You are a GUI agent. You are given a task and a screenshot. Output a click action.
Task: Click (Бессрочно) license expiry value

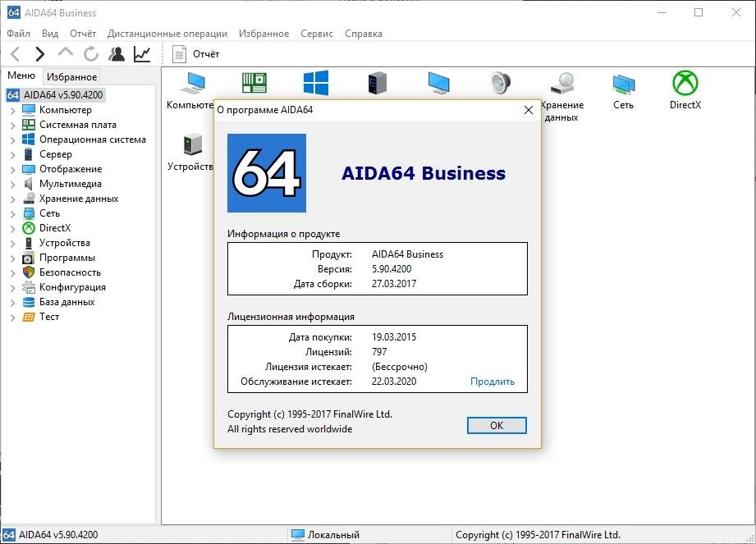tap(399, 367)
